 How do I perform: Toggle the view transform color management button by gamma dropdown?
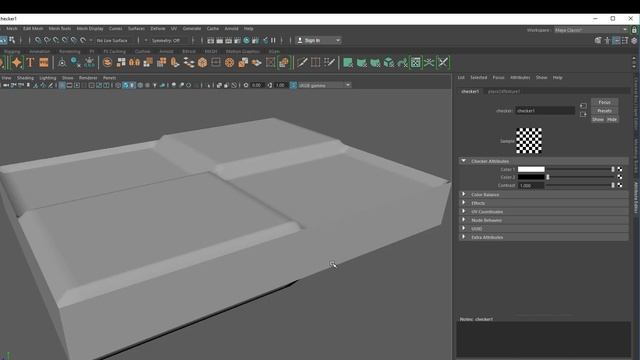293,85
